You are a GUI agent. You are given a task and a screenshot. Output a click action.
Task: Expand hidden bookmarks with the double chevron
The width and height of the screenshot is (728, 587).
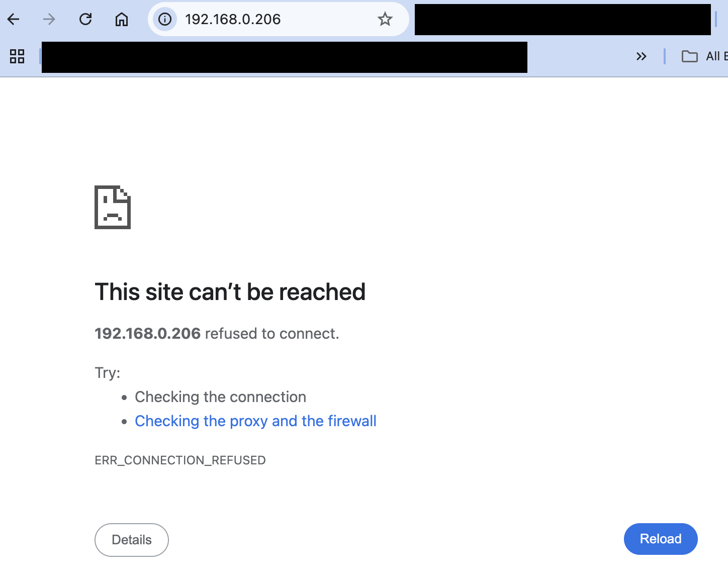pyautogui.click(x=641, y=56)
